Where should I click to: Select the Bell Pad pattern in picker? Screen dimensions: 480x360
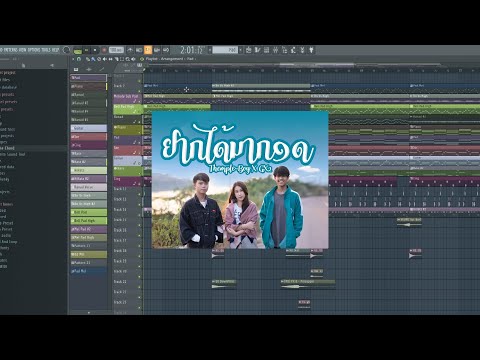pyautogui.click(x=89, y=212)
